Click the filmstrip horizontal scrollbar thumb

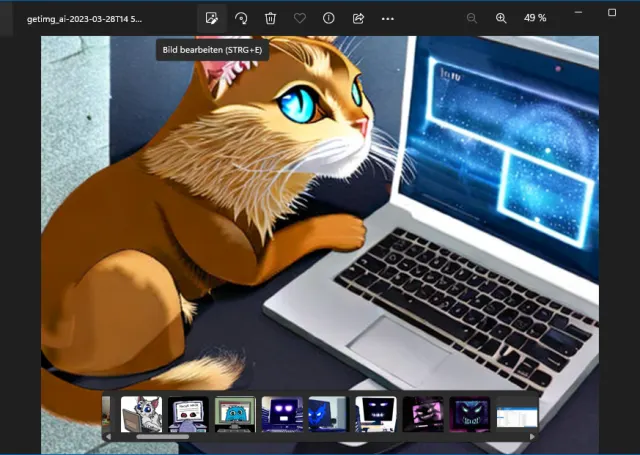[162, 437]
